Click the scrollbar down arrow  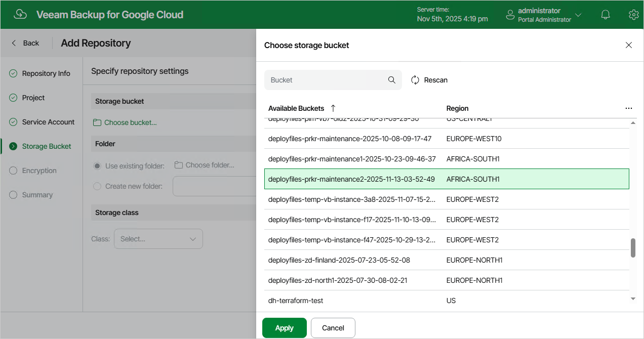pos(633,299)
